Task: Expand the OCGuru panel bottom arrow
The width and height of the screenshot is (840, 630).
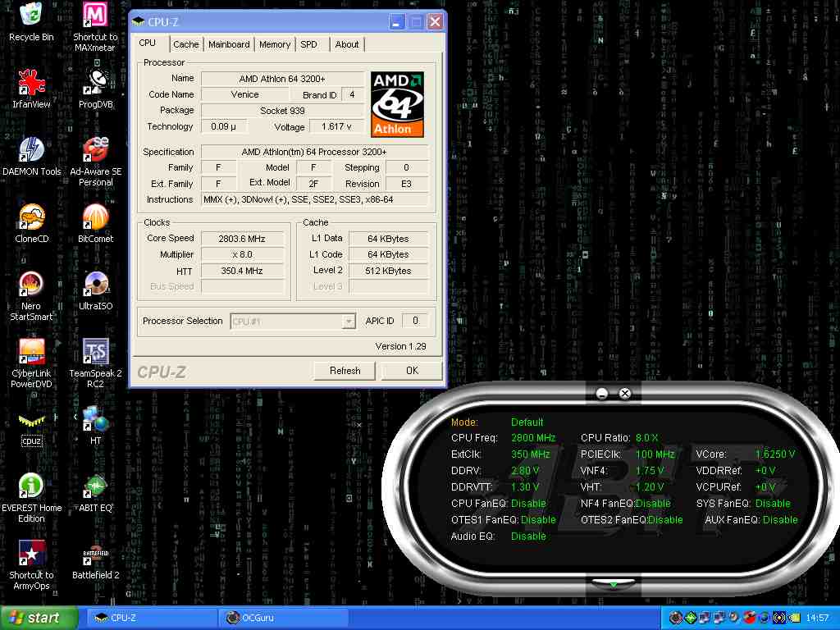Action: pyautogui.click(x=613, y=584)
